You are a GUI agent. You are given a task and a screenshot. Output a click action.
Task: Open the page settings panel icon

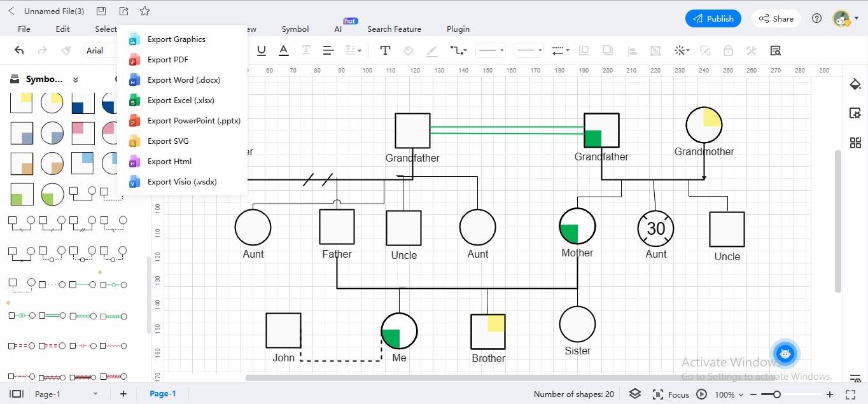click(855, 113)
